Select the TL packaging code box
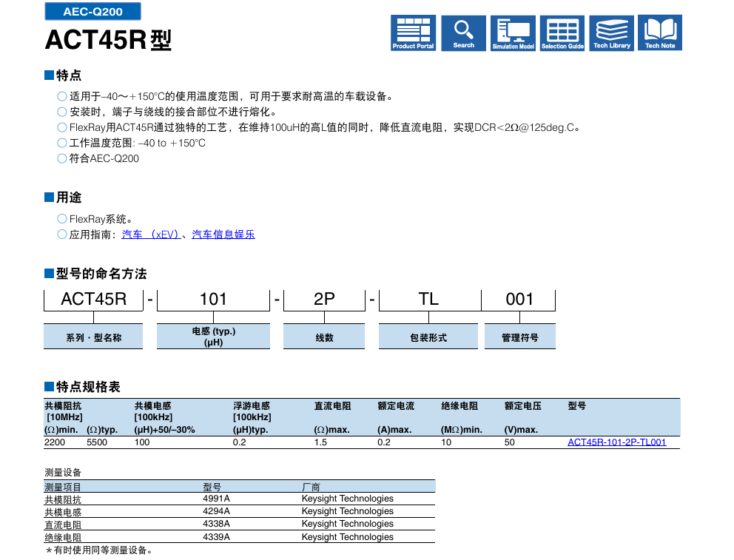Image resolution: width=734 pixels, height=560 pixels. tap(429, 300)
